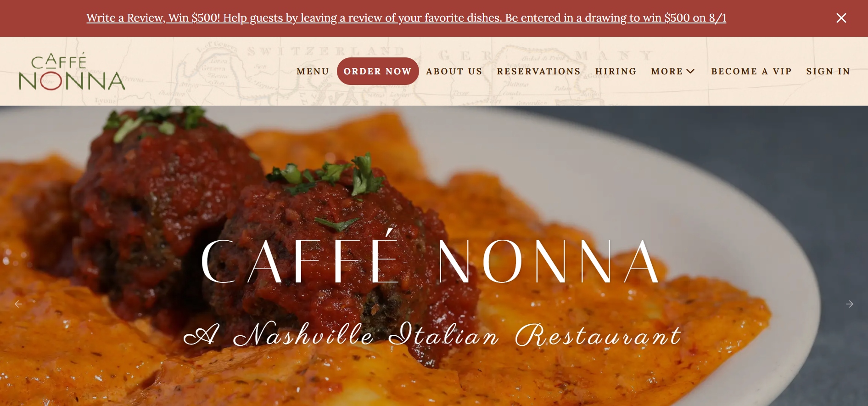Expand the chevron beside MORE

[690, 71]
